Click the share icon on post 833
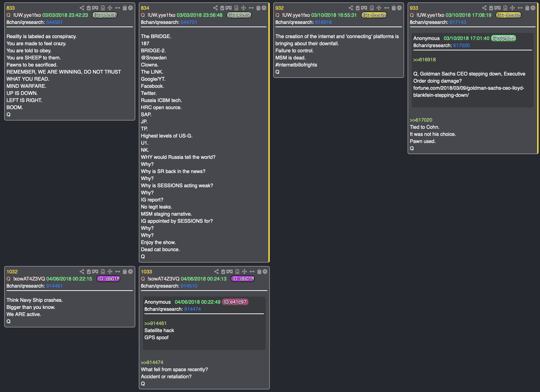The image size is (540, 392). tap(82, 8)
